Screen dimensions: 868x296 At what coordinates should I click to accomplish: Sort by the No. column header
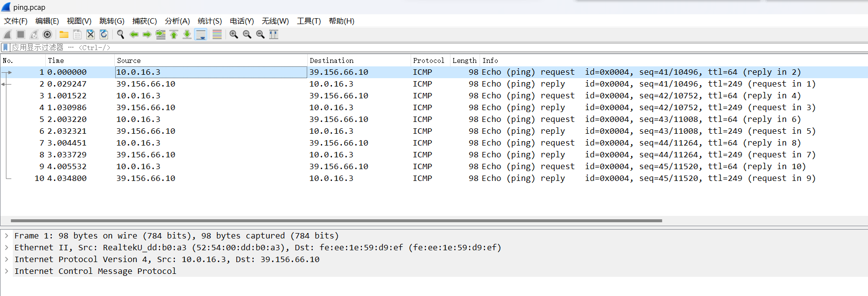tap(23, 60)
